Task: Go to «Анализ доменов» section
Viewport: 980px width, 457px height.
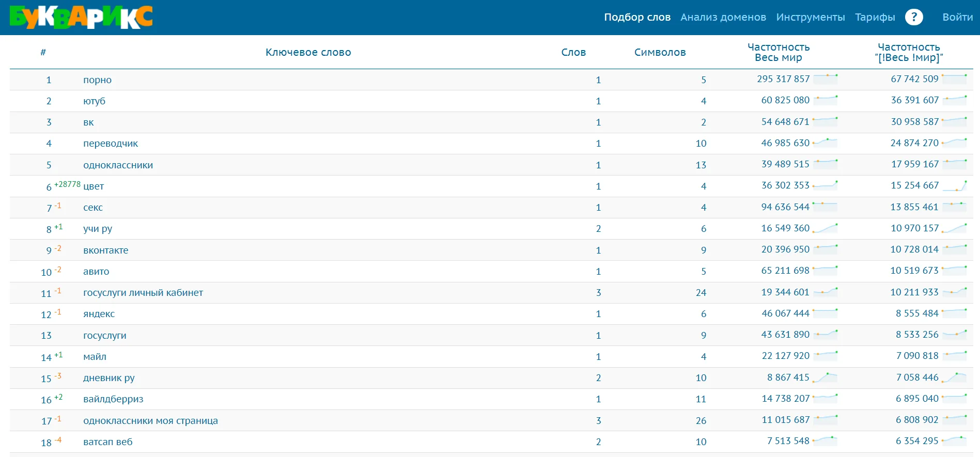Action: [723, 17]
